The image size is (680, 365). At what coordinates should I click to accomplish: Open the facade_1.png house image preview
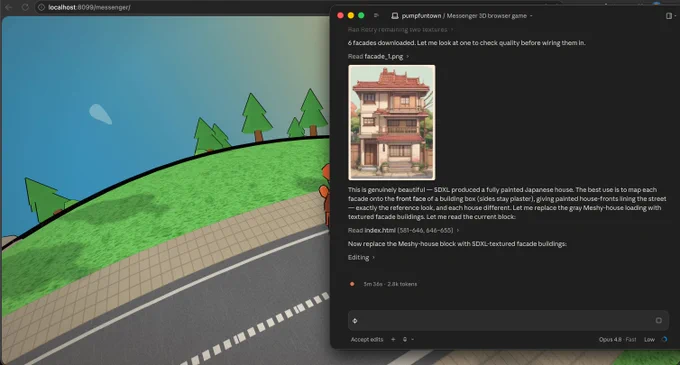pos(392,122)
